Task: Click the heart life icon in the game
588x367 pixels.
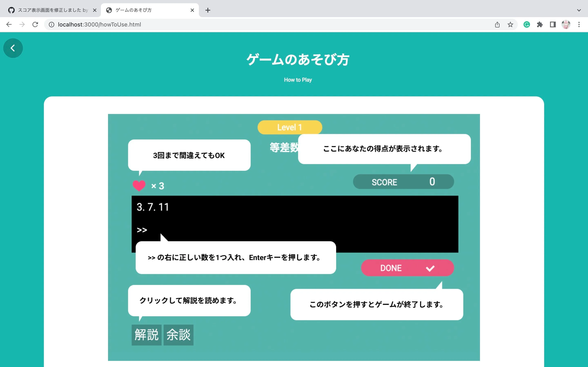Action: tap(139, 185)
